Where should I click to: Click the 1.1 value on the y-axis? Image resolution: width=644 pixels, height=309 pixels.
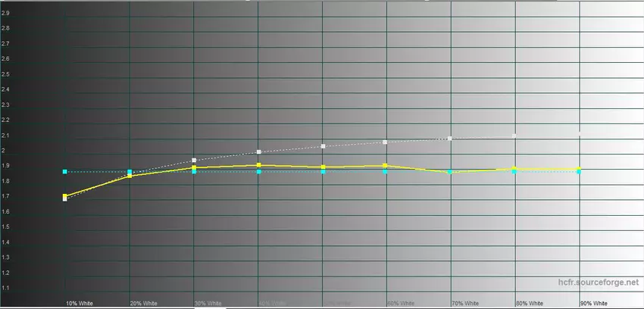click(6, 289)
